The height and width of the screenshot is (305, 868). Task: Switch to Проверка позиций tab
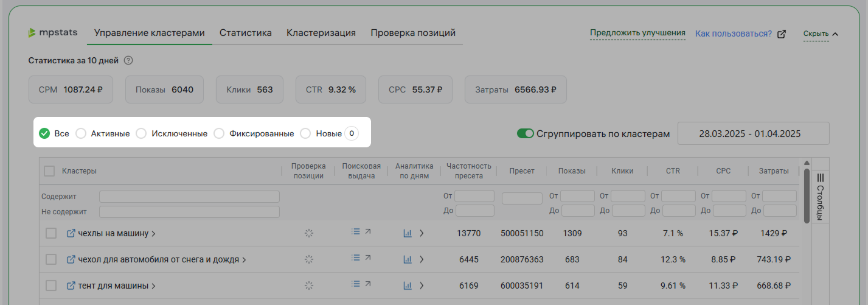point(413,33)
